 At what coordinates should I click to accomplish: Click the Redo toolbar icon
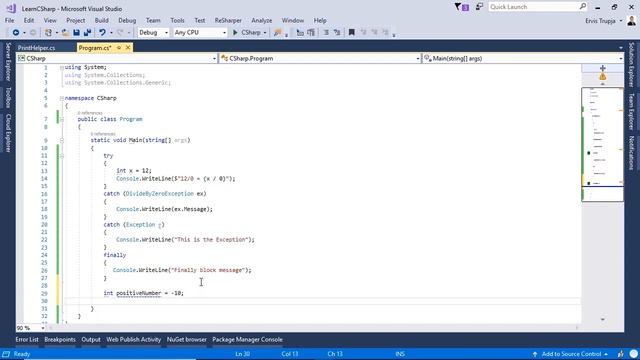(120, 32)
